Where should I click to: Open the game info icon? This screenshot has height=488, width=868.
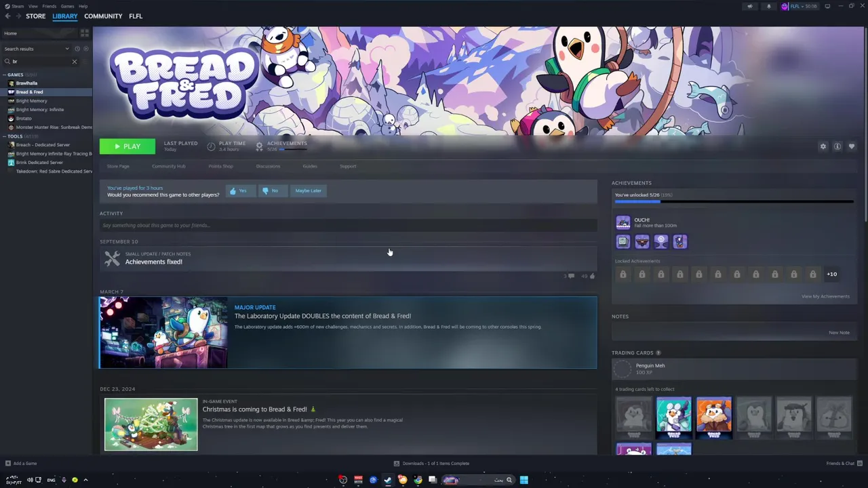pyautogui.click(x=837, y=146)
